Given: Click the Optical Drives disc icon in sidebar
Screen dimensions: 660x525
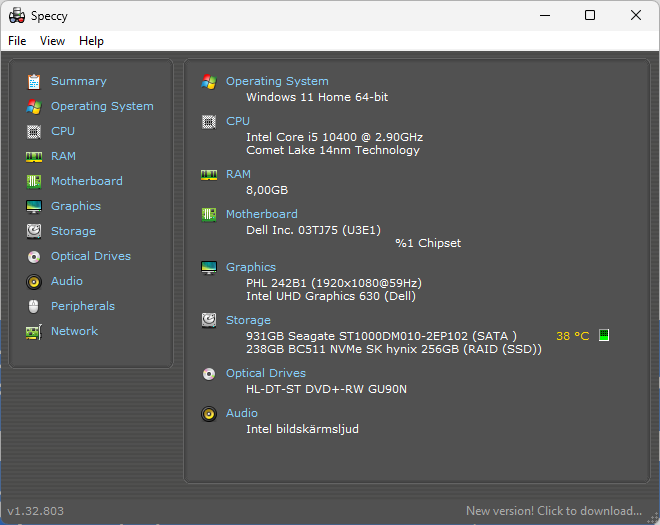Looking at the screenshot, I should coord(34,256).
